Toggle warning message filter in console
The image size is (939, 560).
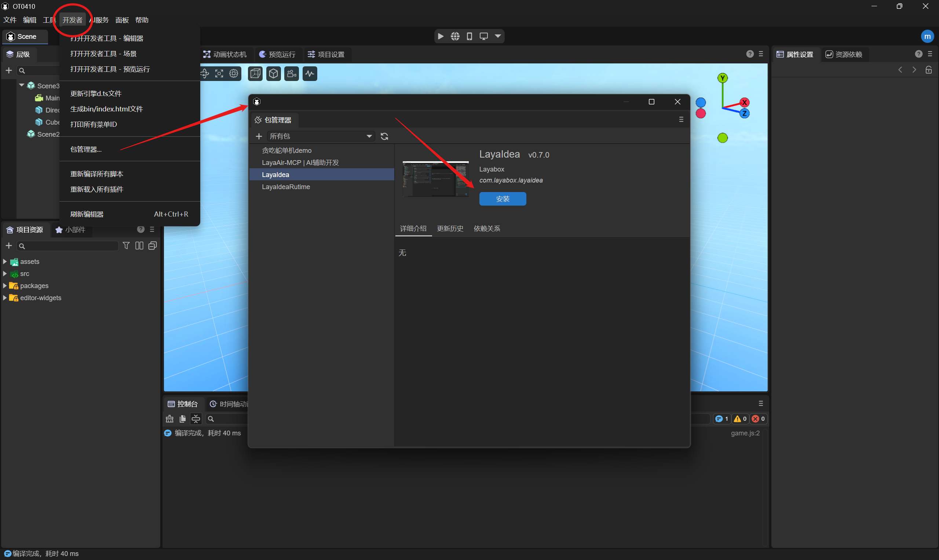(740, 419)
